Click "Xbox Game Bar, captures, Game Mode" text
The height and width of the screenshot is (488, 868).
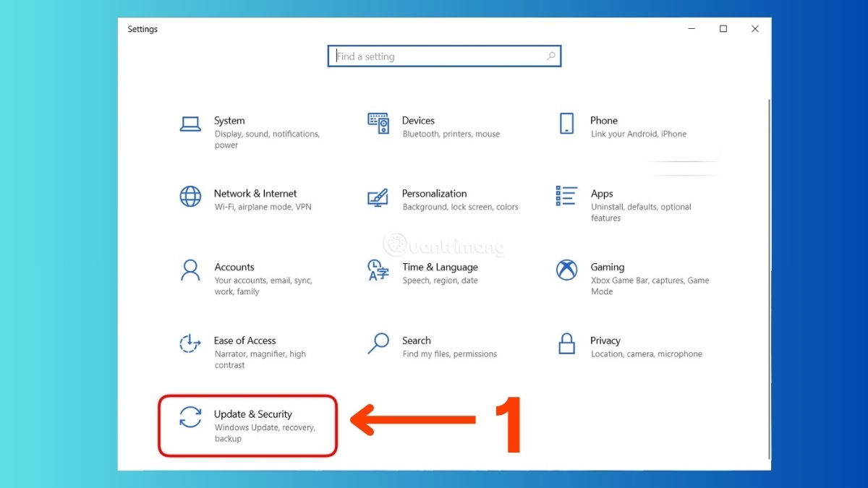(650, 286)
